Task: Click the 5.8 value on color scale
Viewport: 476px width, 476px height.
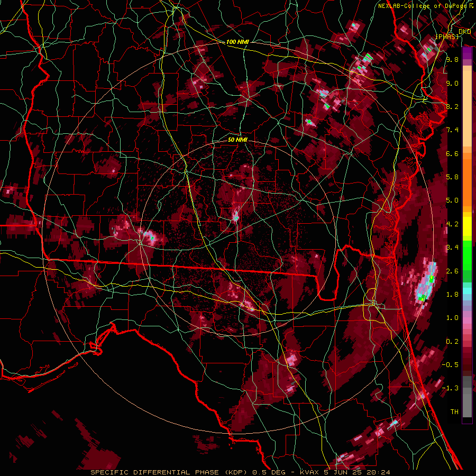Action: pyautogui.click(x=452, y=177)
